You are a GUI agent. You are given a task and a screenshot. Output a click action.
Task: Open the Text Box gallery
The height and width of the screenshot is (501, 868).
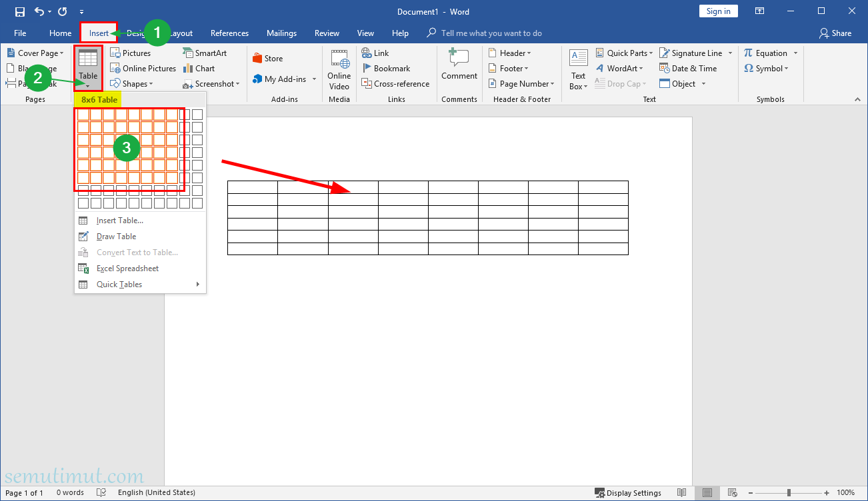[x=578, y=69]
